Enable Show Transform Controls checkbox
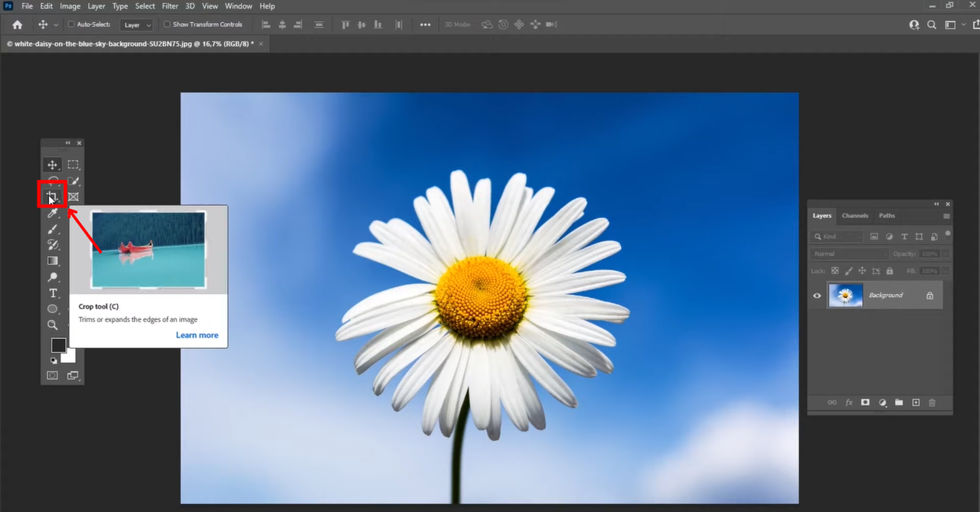The height and width of the screenshot is (512, 980). pos(167,24)
